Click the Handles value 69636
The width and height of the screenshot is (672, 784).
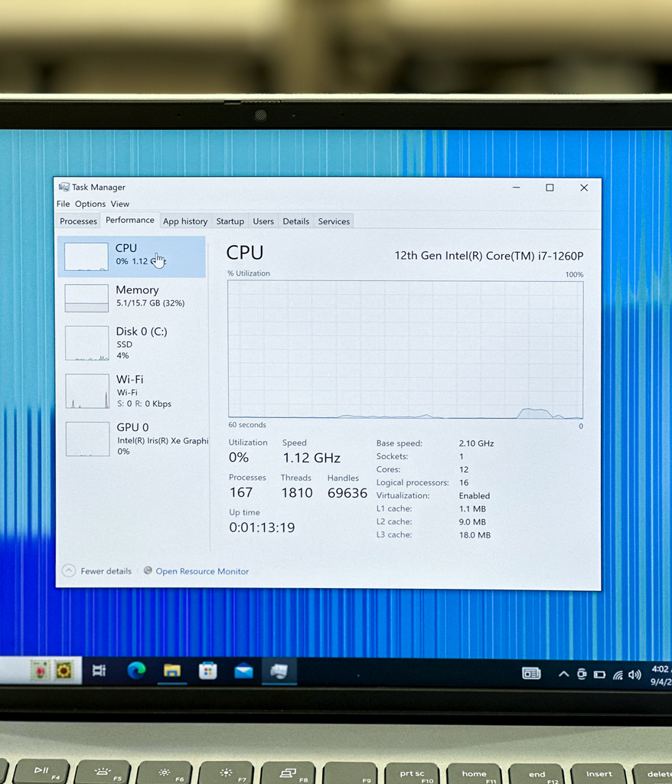(x=347, y=493)
